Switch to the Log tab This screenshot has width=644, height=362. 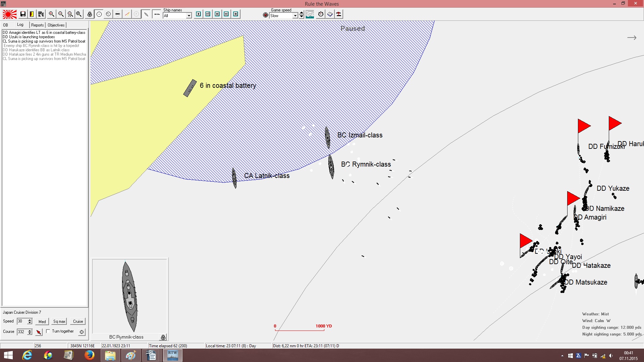20,25
